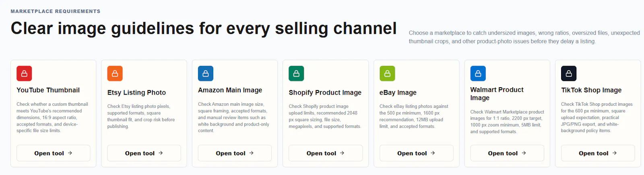The image size is (644, 175).
Task: Click the Amazon white background description text
Action: [x=233, y=117]
